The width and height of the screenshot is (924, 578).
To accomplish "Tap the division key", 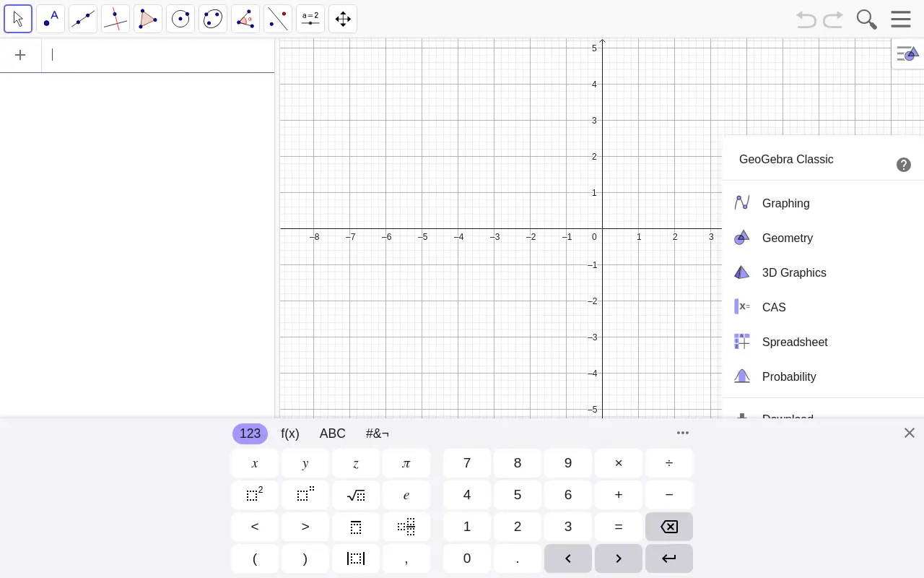I will point(669,463).
